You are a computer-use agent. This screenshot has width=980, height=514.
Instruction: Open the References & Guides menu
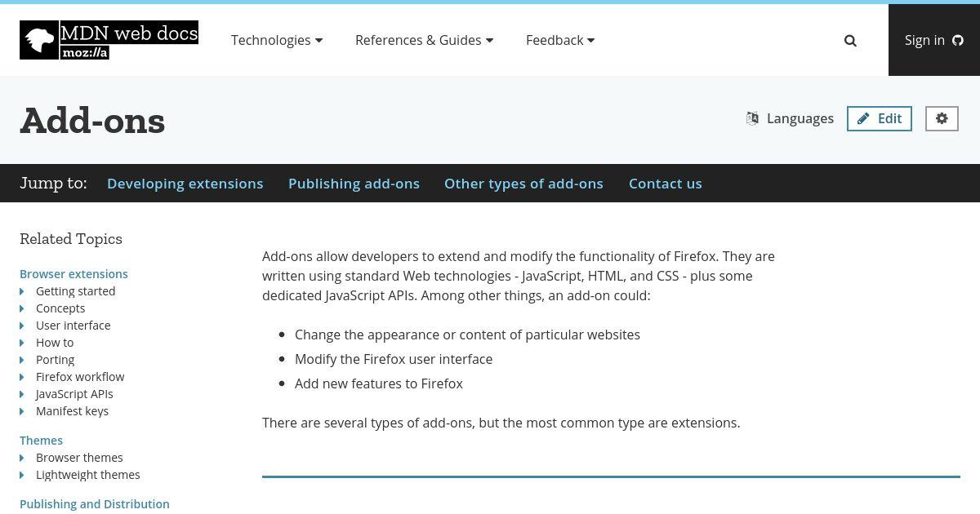pyautogui.click(x=424, y=40)
